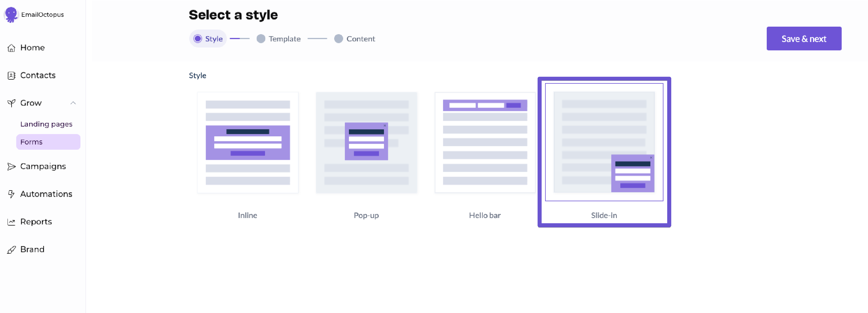Screen dimensions: 868x313
Task: Pick the Slide-in style thumbnail
Action: pyautogui.click(x=604, y=142)
